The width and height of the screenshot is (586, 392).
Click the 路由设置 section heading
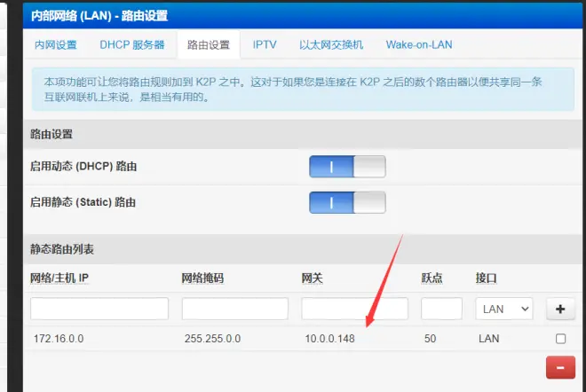tap(51, 134)
